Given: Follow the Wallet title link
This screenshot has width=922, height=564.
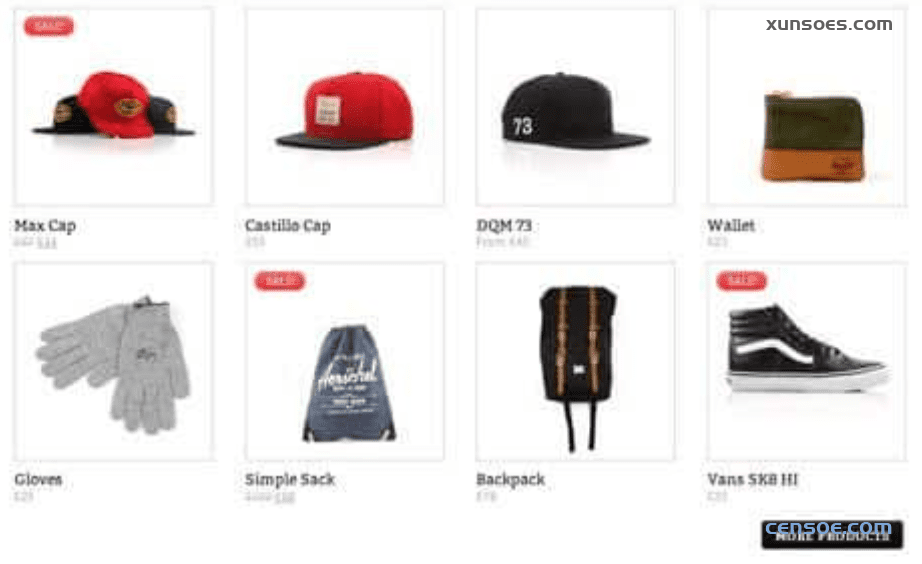Looking at the screenshot, I should (x=731, y=225).
